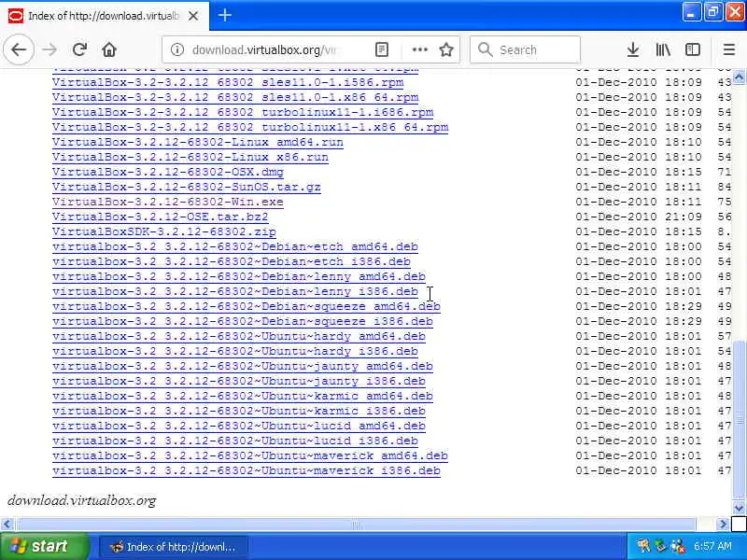Open page actions three-dot menu
Screen dimensions: 747x560
tap(419, 49)
